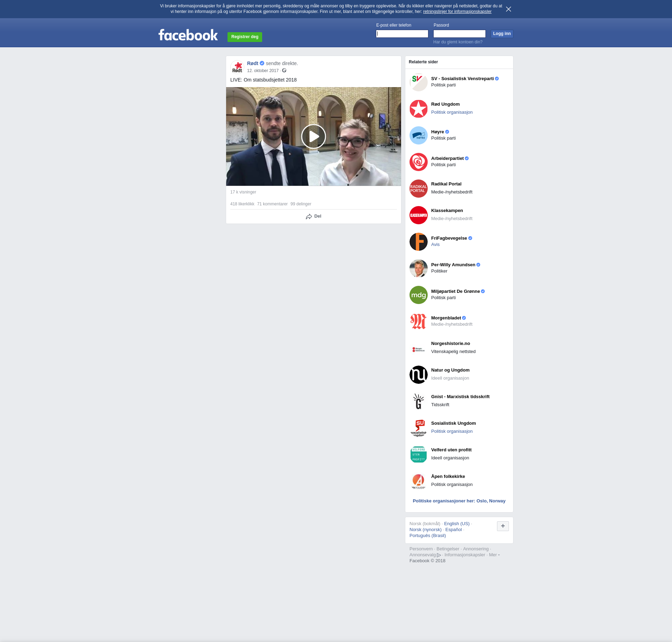Click the FriFagbevegelse orange F logo
The image size is (672, 642).
click(x=419, y=242)
